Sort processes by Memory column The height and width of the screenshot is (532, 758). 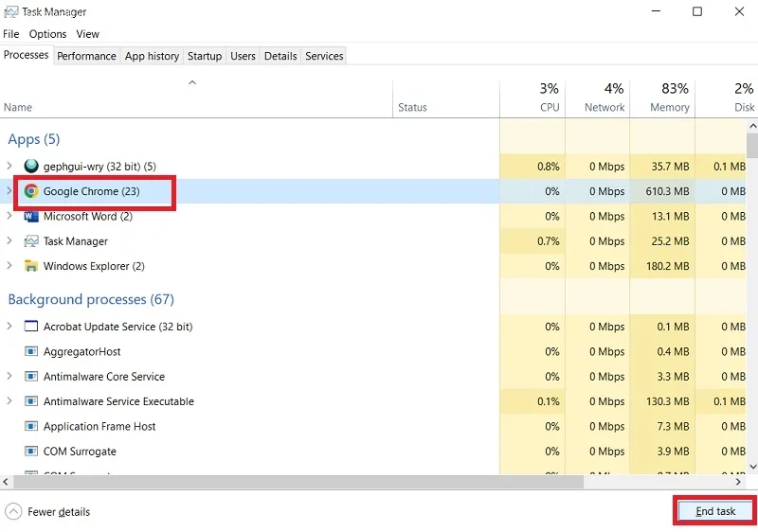[662, 98]
